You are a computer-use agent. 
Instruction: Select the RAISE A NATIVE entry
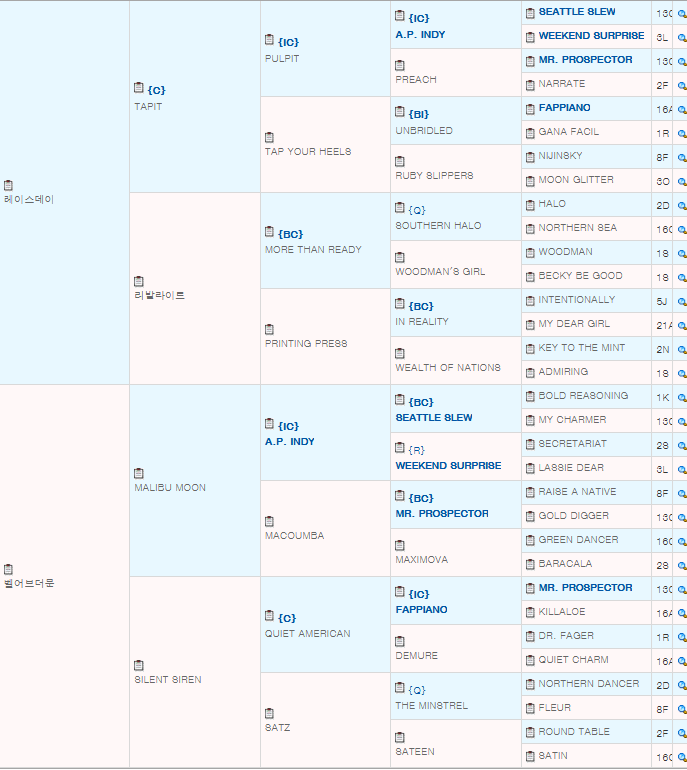coord(577,492)
